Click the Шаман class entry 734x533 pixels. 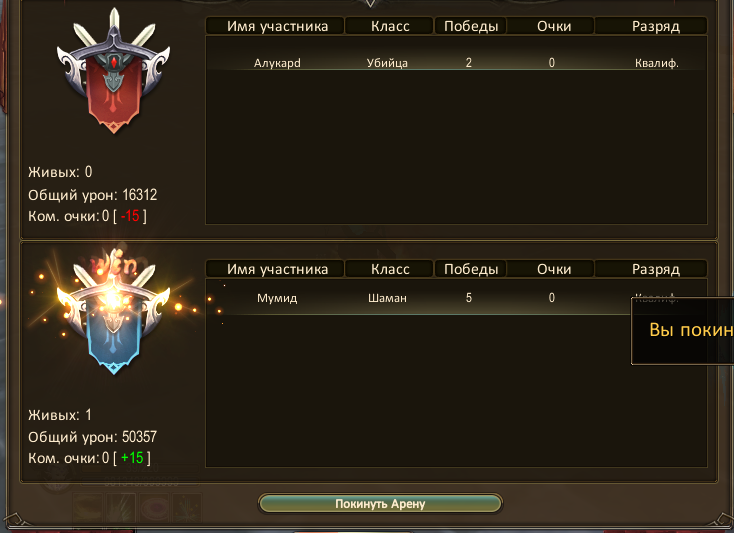point(387,298)
